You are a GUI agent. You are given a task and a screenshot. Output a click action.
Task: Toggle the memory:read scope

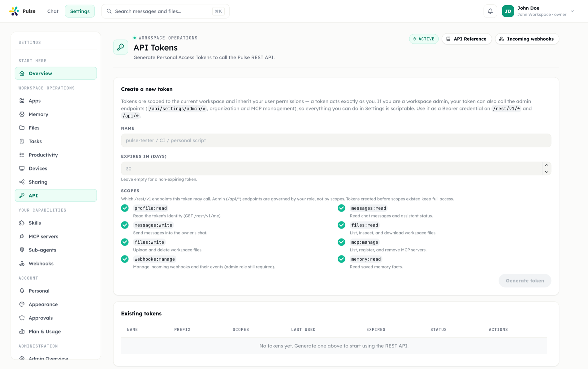point(341,259)
